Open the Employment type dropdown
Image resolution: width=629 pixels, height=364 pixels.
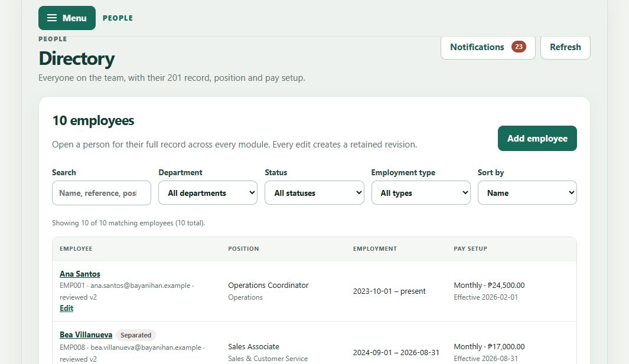[421, 193]
